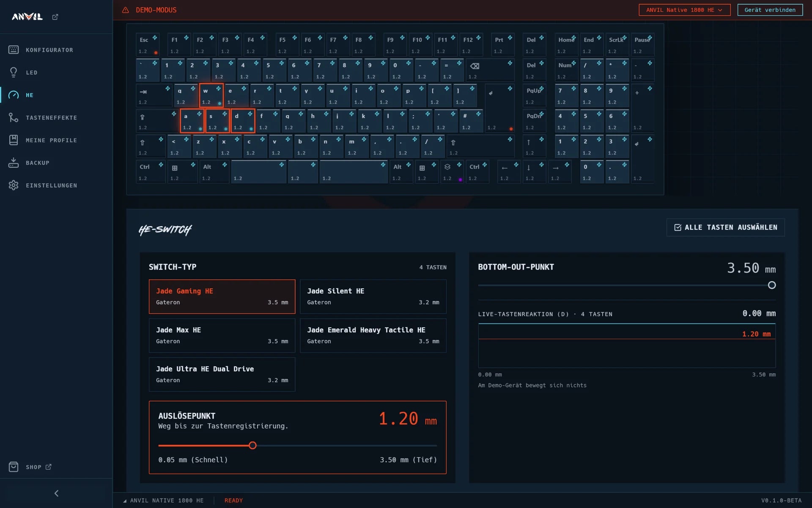Image resolution: width=812 pixels, height=508 pixels.
Task: Select the Backspace key on keyboard layout
Action: (x=490, y=70)
